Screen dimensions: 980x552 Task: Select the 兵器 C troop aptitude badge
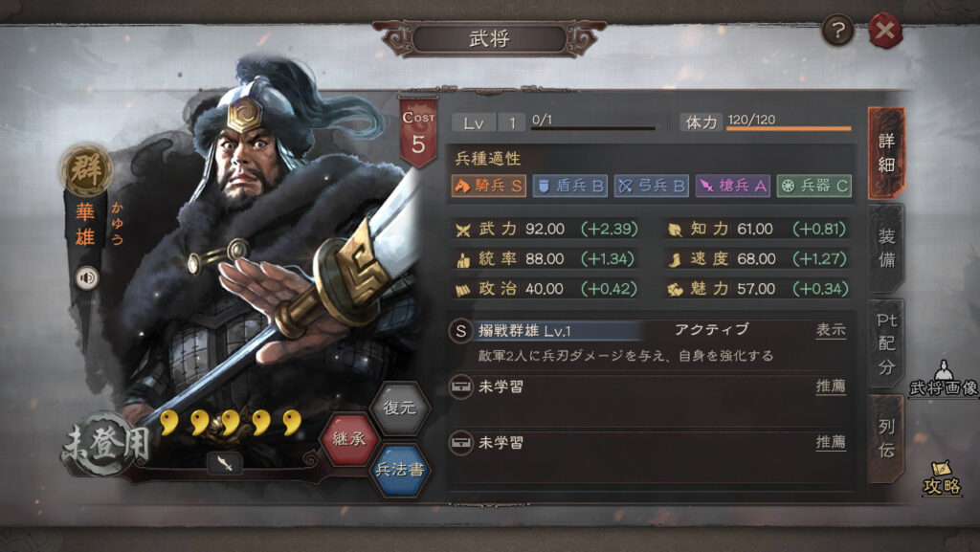click(813, 186)
